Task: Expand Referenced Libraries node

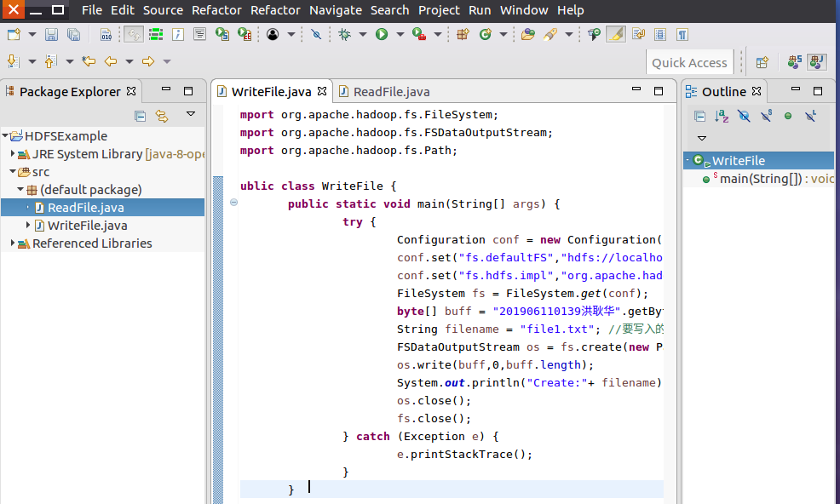Action: point(12,243)
